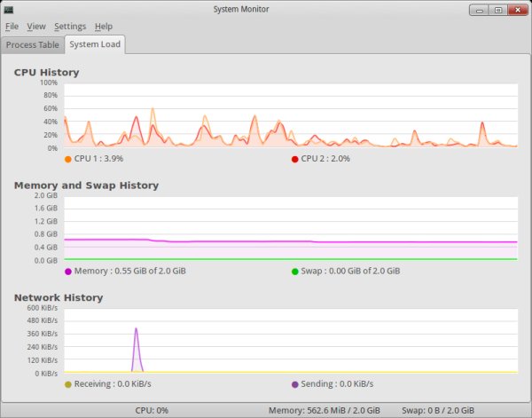Click the magenta memory usage line
Image resolution: width=532 pixels, height=418 pixels.
291,241
